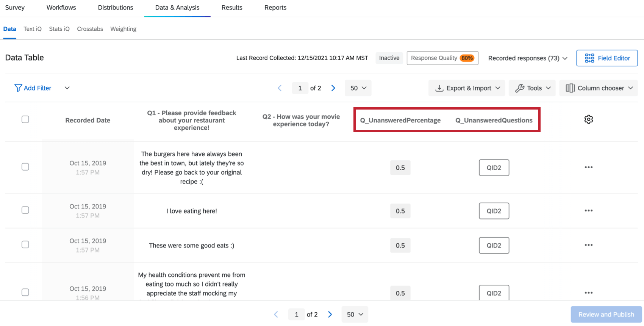Open row options for 'I love eating here!' response
This screenshot has height=326, width=644.
588,210
